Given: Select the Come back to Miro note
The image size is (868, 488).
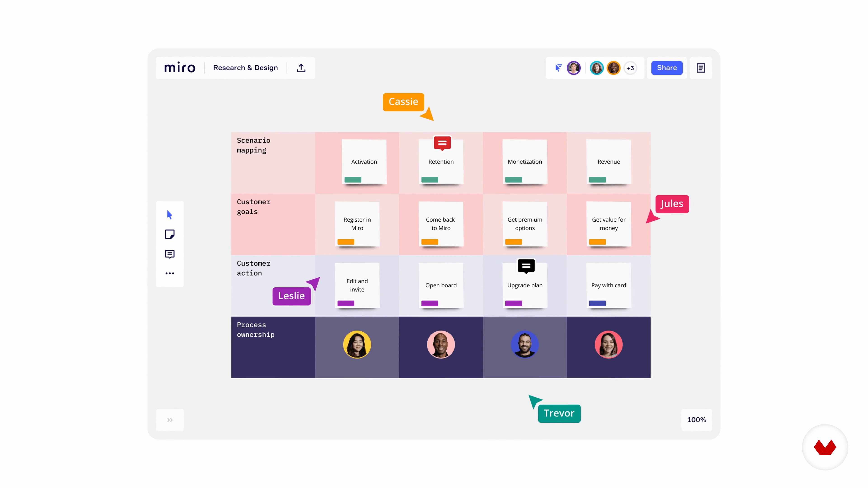Looking at the screenshot, I should point(441,224).
